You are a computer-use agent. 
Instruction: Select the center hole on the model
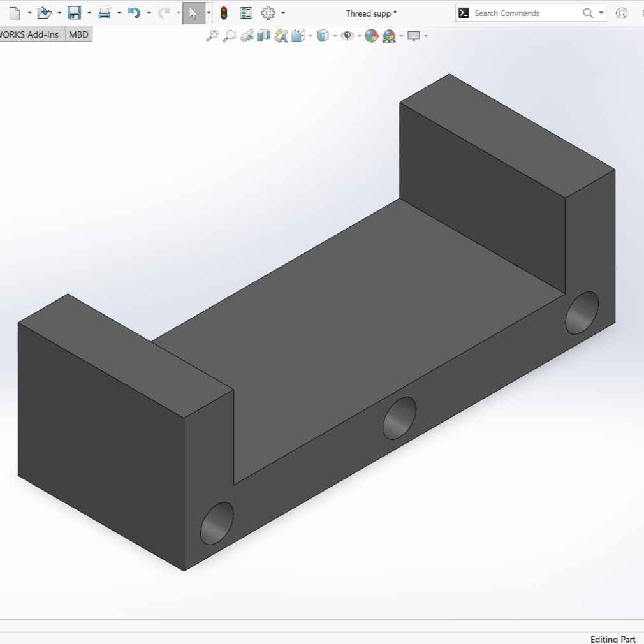pyautogui.click(x=399, y=418)
